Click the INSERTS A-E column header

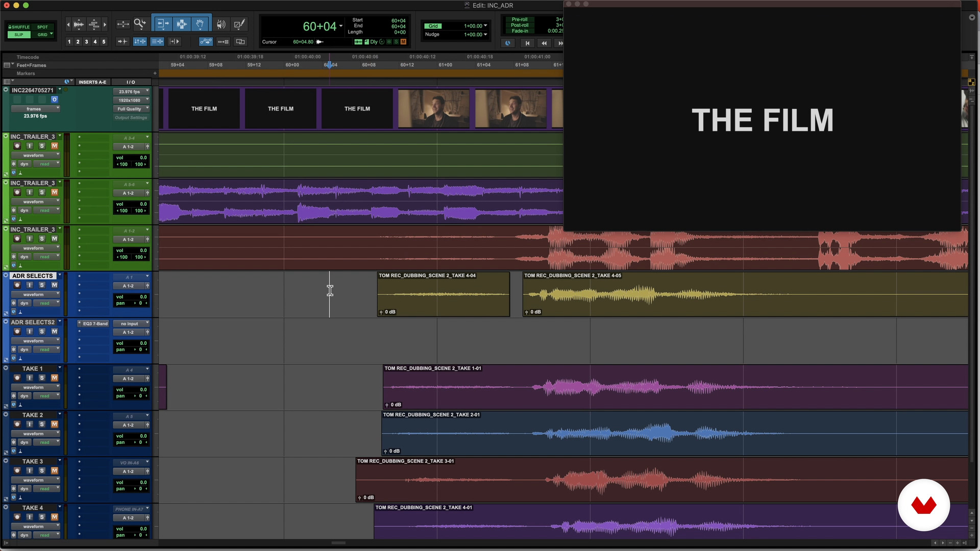92,82
